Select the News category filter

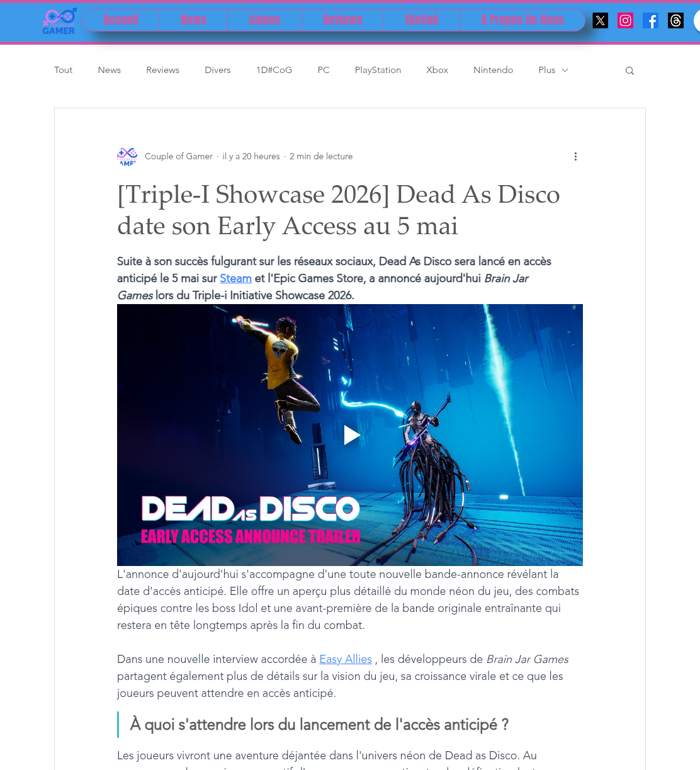click(x=110, y=70)
